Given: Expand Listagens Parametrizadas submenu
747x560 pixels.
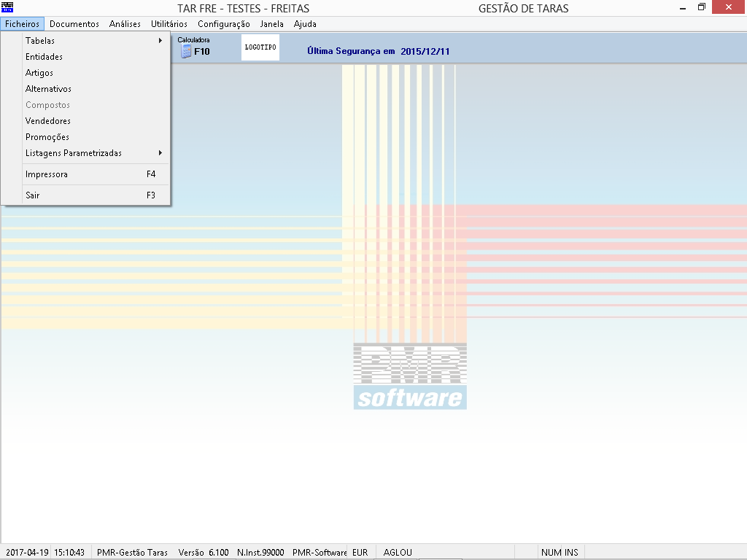Looking at the screenshot, I should [95, 153].
